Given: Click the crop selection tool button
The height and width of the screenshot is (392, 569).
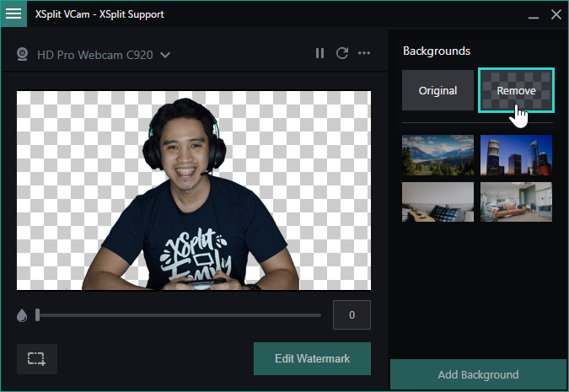Looking at the screenshot, I should pos(36,359).
